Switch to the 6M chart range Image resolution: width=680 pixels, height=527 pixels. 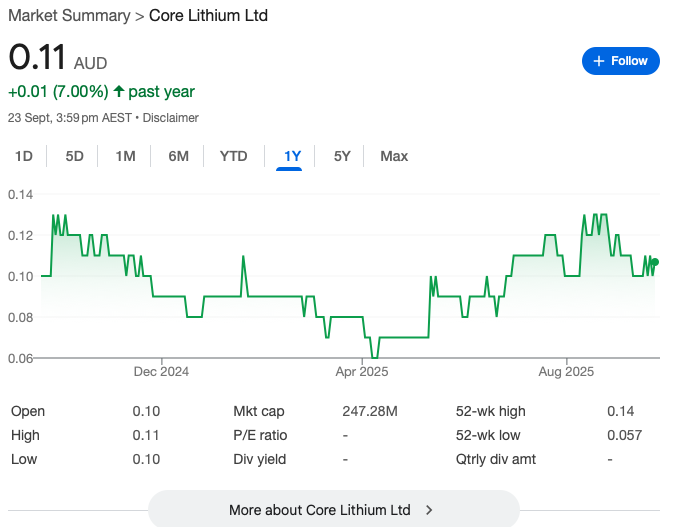pyautogui.click(x=178, y=156)
